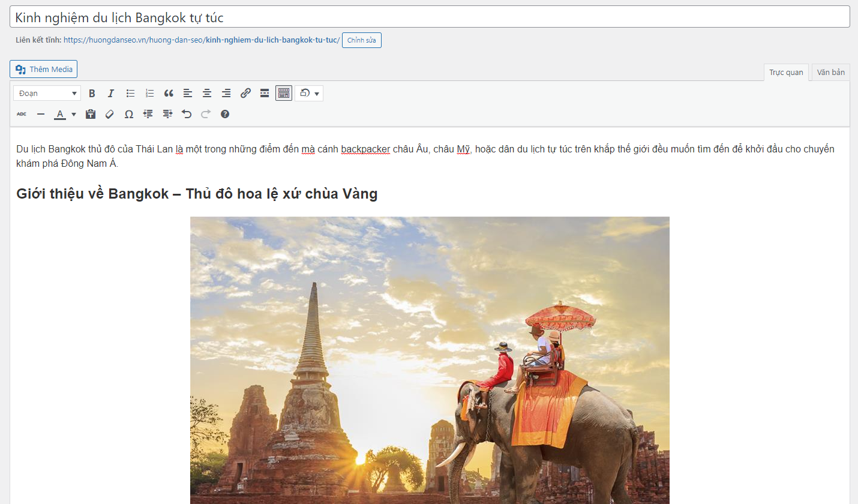Undo the last edit
The width and height of the screenshot is (858, 504).
click(x=187, y=114)
